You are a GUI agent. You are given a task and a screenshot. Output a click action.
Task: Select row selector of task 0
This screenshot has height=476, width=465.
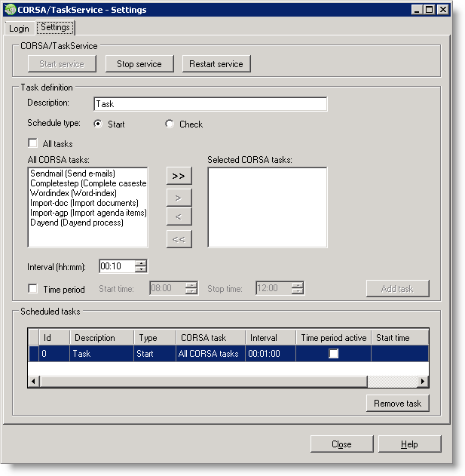point(34,353)
